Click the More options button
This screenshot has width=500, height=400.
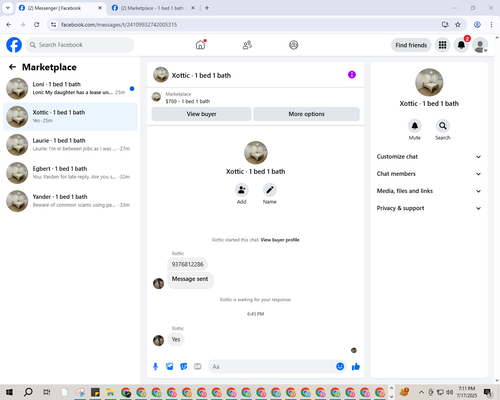point(306,114)
